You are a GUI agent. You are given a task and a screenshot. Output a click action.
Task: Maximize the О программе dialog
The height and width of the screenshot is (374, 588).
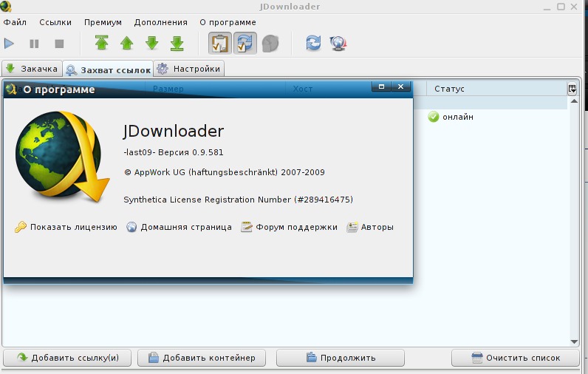[381, 86]
